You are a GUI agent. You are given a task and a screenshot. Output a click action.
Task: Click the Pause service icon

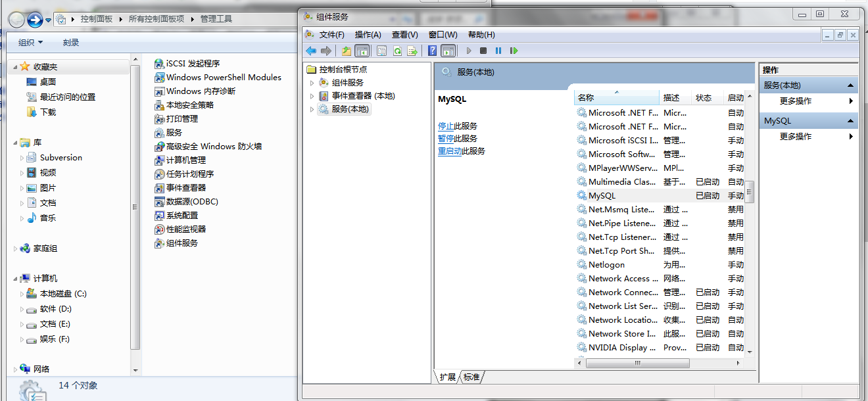tap(498, 51)
